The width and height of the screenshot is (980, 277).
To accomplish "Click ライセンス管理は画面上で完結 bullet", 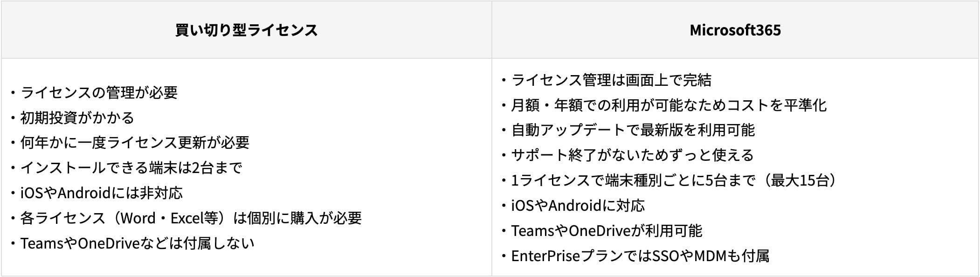I will pos(611,80).
